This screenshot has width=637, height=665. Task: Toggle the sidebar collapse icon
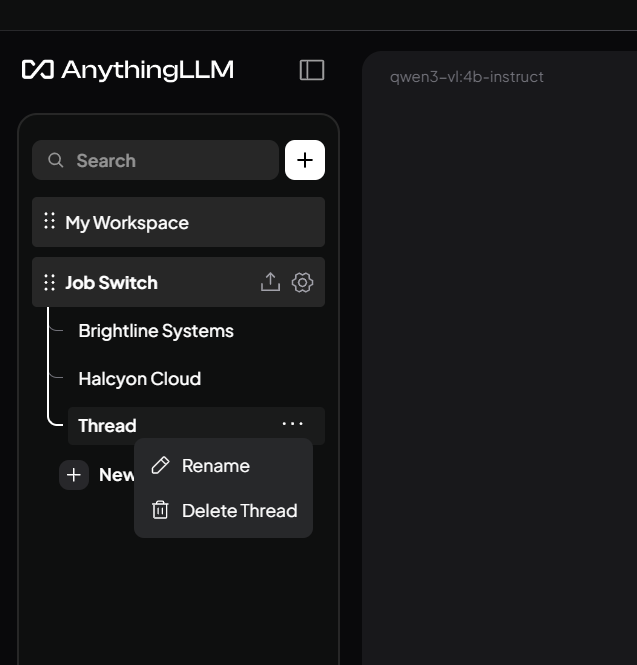[312, 70]
